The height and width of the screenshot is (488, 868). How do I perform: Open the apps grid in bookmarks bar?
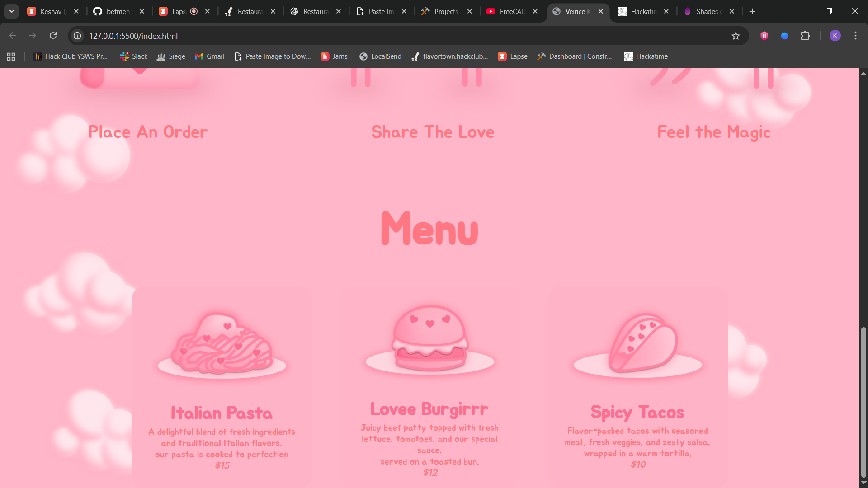tap(11, 56)
